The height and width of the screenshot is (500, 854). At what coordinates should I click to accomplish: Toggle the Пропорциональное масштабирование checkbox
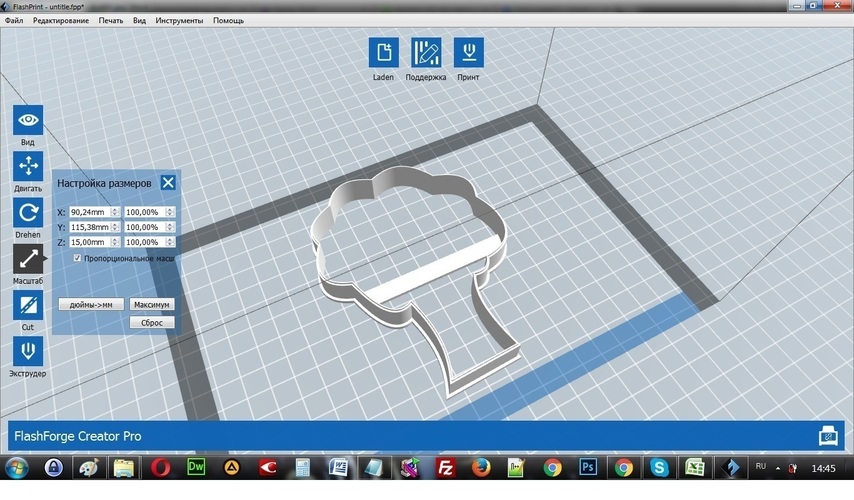click(x=77, y=258)
